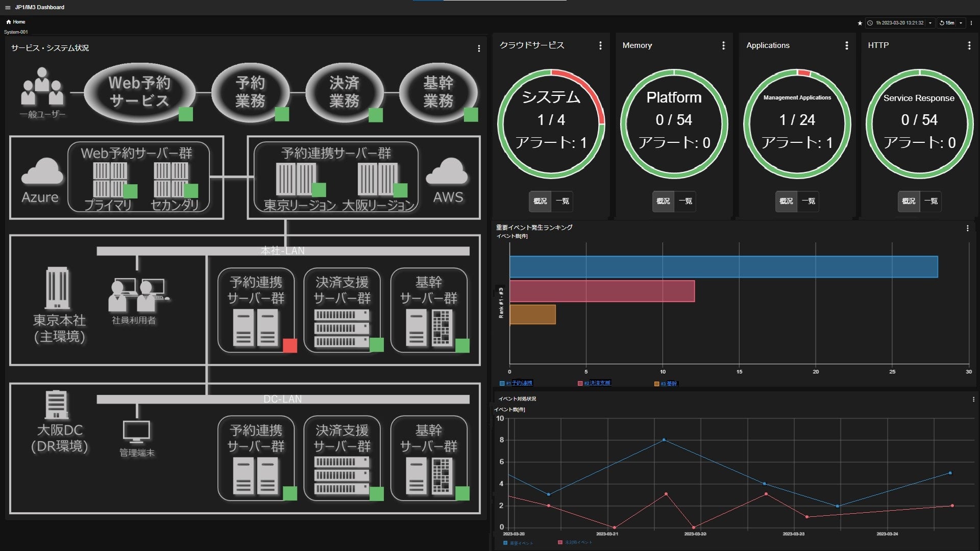Select the 一般ユーザー people icon
980x551 pixels.
coord(42,87)
